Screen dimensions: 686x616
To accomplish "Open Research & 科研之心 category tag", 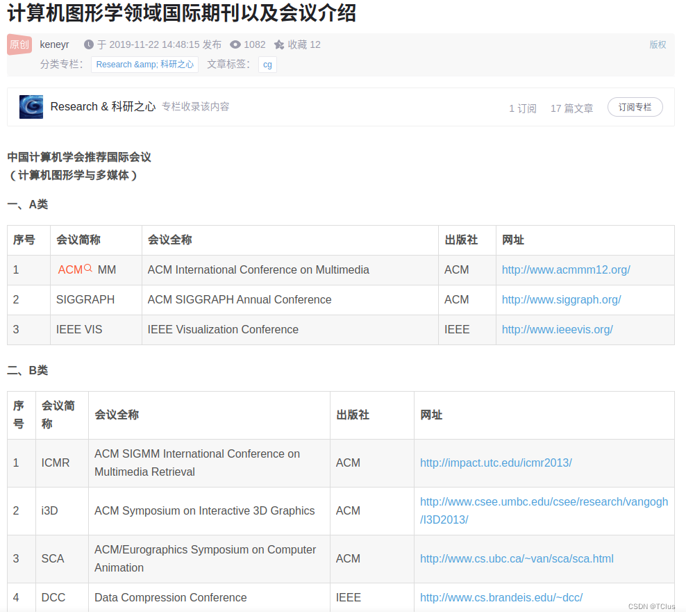I will pyautogui.click(x=145, y=65).
